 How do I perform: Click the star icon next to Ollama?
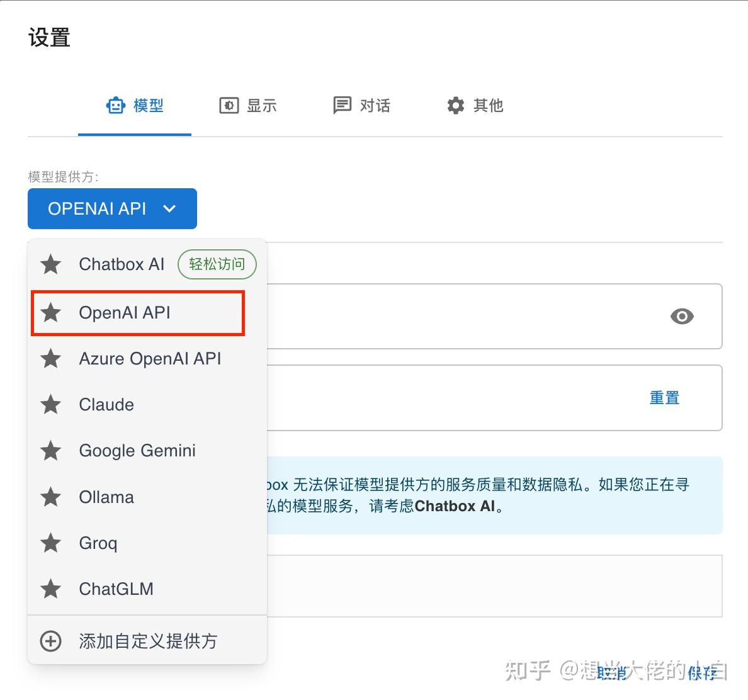(50, 497)
